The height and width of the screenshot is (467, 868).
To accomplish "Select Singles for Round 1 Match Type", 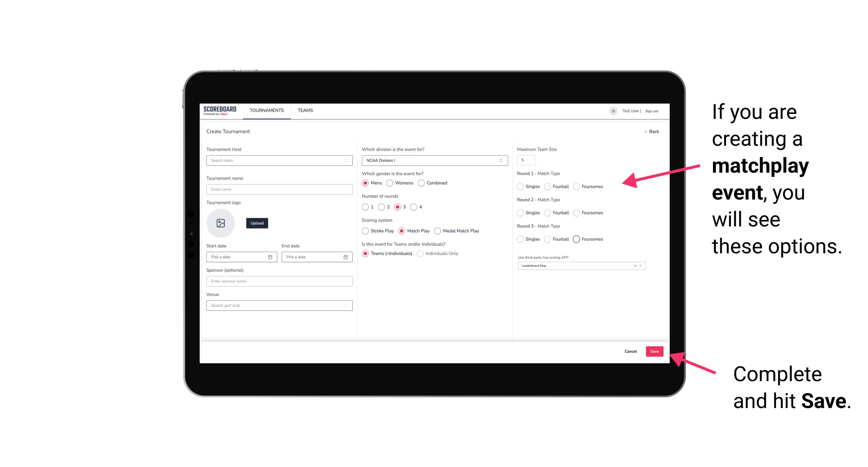I will (520, 186).
